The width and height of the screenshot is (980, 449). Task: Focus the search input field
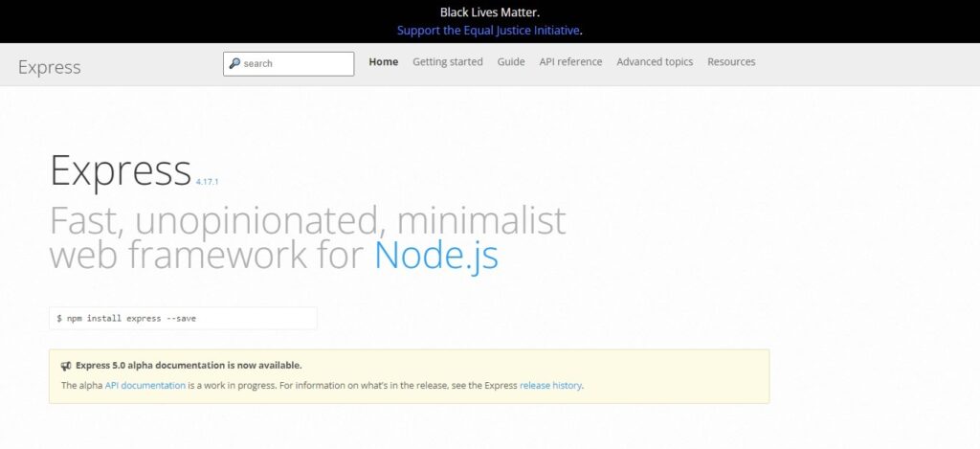(x=295, y=64)
